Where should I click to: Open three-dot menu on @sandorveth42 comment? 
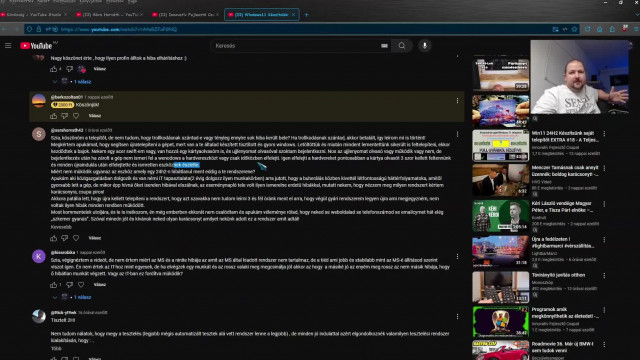457,134
